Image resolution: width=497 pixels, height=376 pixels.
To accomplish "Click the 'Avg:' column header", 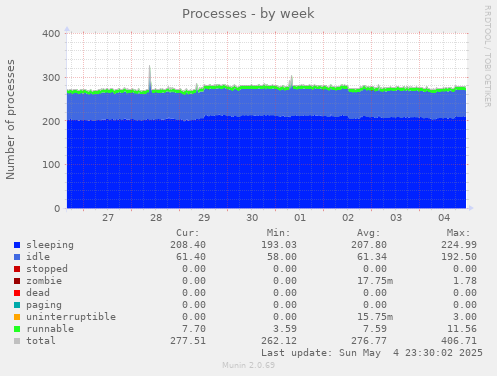I will click(x=369, y=233).
